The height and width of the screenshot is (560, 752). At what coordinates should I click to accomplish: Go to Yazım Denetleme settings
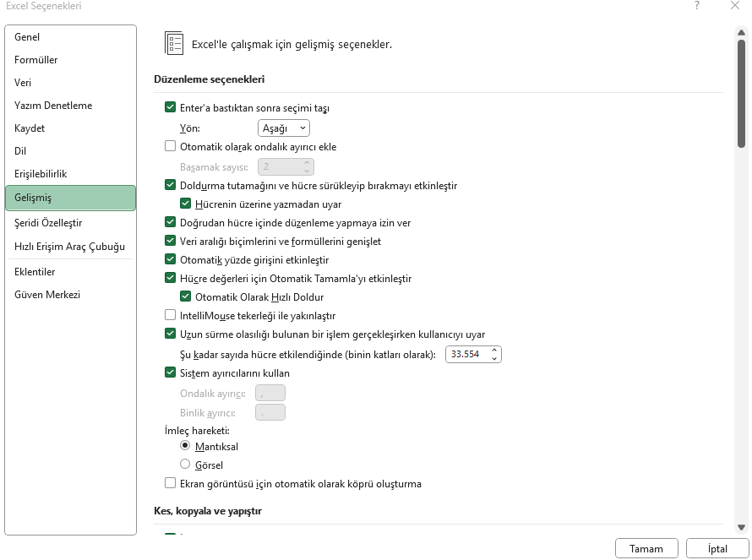click(70, 106)
